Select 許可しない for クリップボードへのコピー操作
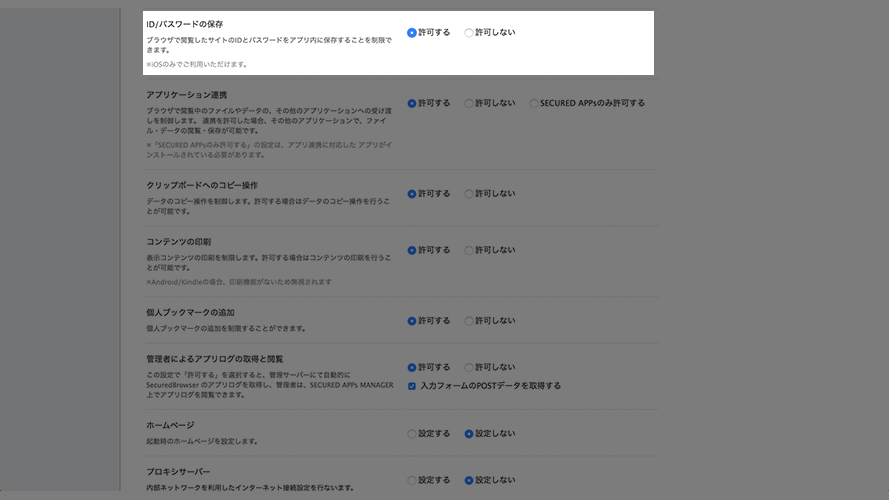889x500 pixels. tap(469, 194)
